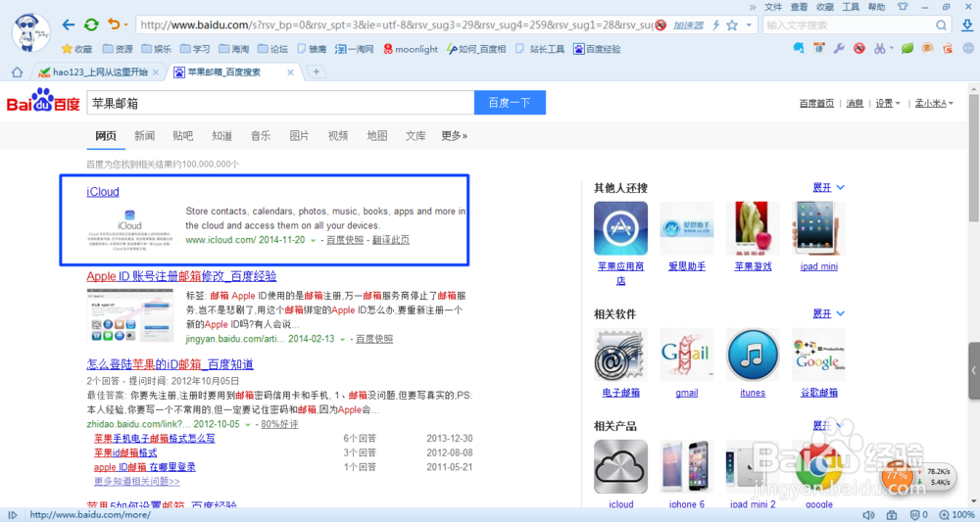The width and height of the screenshot is (980, 522).
Task: Open the gmail icon under related software
Action: [686, 355]
